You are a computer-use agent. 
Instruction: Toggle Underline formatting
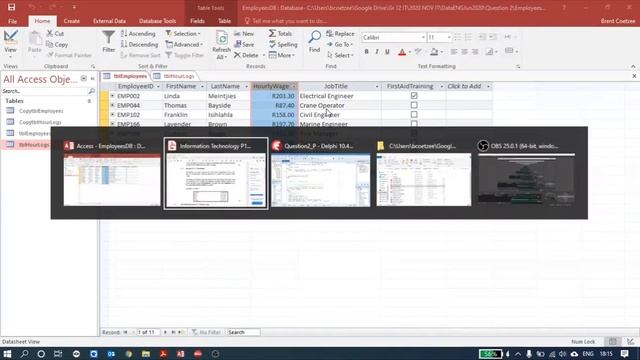(x=387, y=52)
